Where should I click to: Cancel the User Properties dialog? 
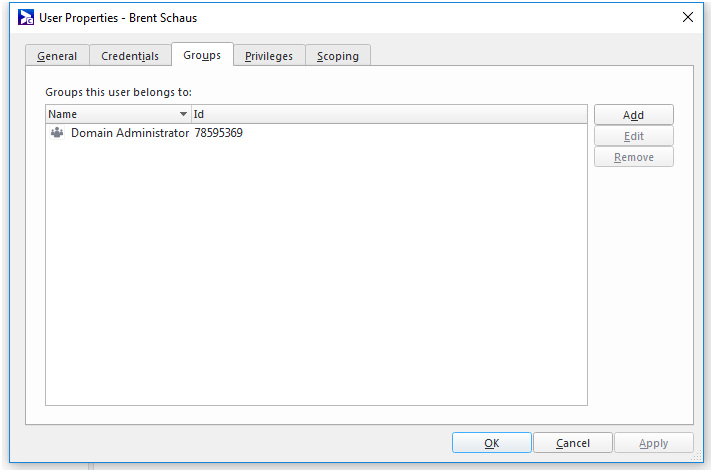tap(572, 443)
